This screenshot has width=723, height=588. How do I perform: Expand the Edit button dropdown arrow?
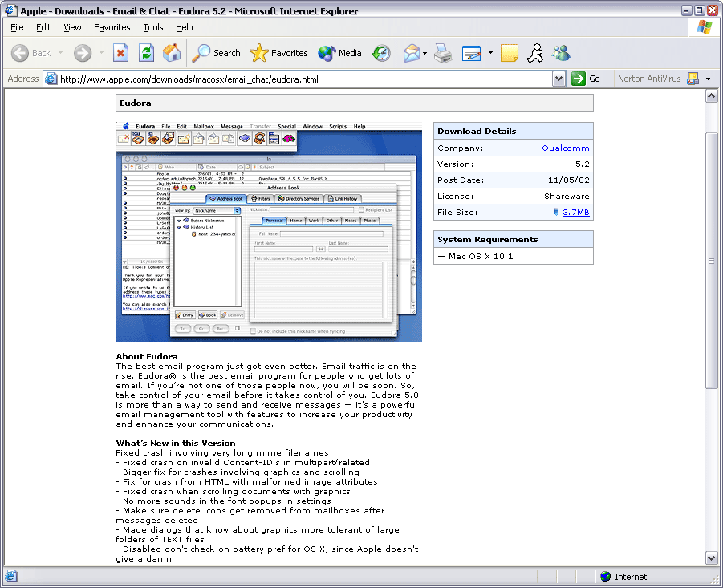490,53
